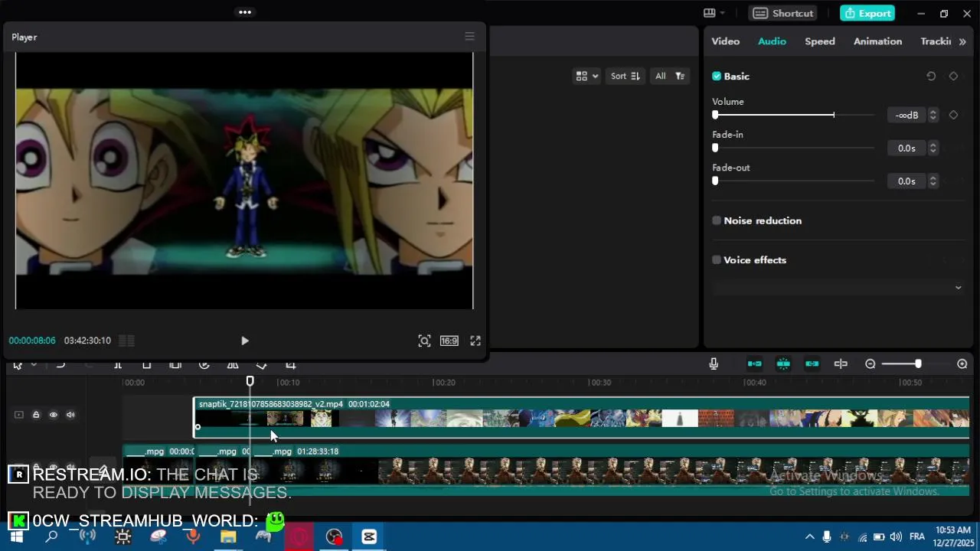The height and width of the screenshot is (551, 980).
Task: Switch to the Video tab
Action: [x=725, y=41]
